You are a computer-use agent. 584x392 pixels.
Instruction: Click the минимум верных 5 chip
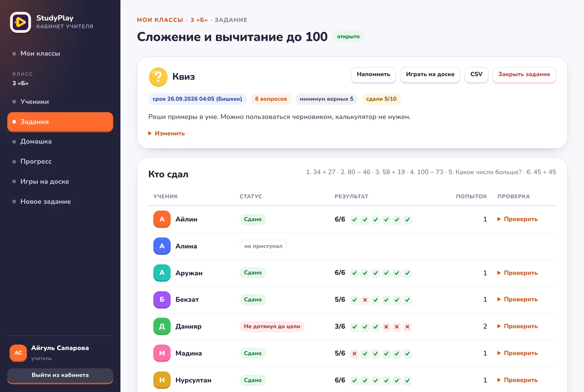pyautogui.click(x=326, y=99)
